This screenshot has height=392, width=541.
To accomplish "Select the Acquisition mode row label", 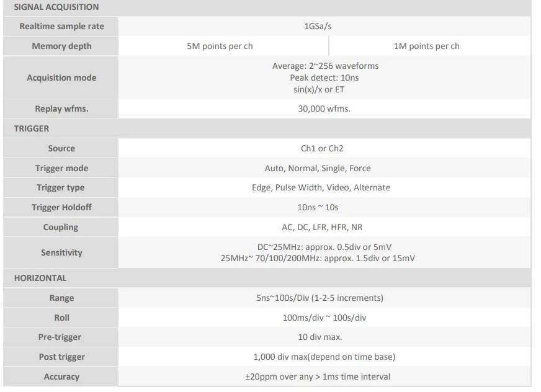I will (61, 78).
